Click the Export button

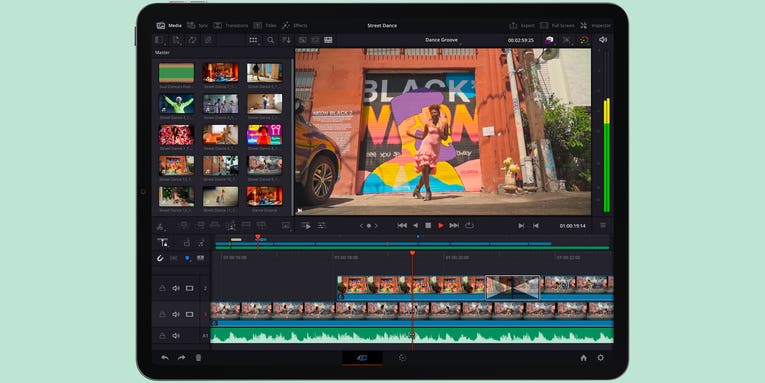pyautogui.click(x=522, y=25)
